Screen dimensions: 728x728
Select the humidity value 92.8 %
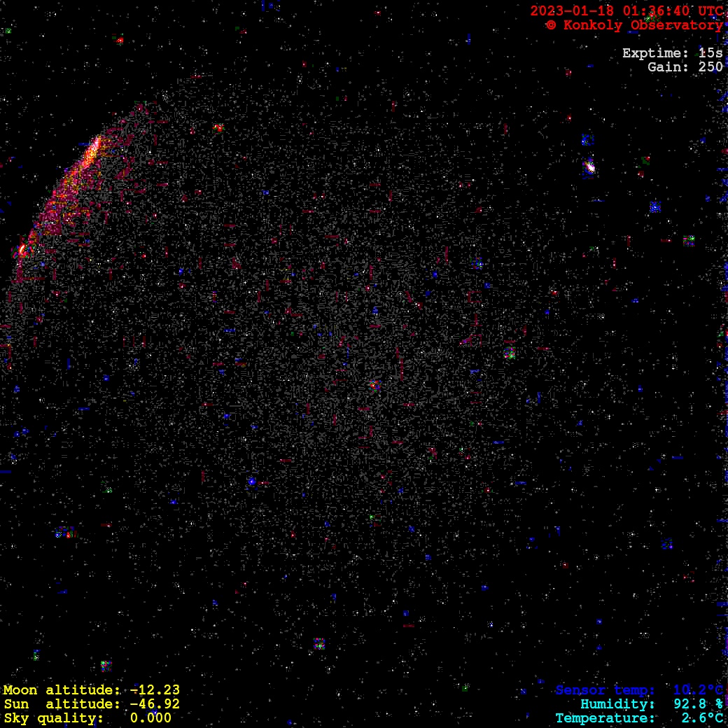point(698,704)
